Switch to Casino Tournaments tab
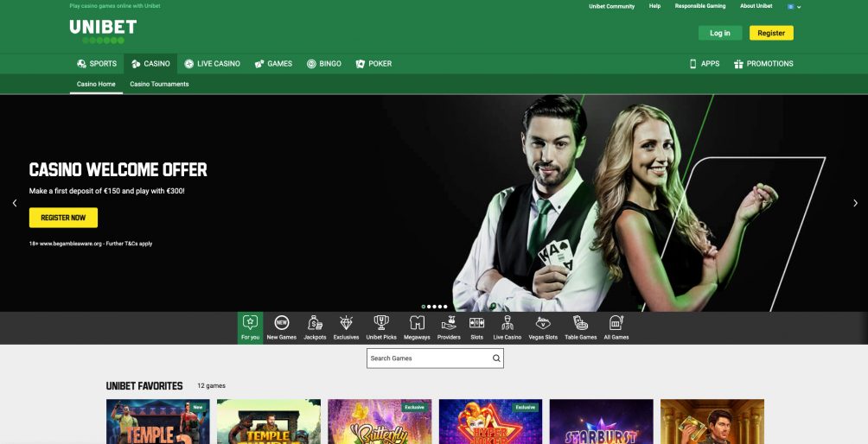 tap(159, 84)
